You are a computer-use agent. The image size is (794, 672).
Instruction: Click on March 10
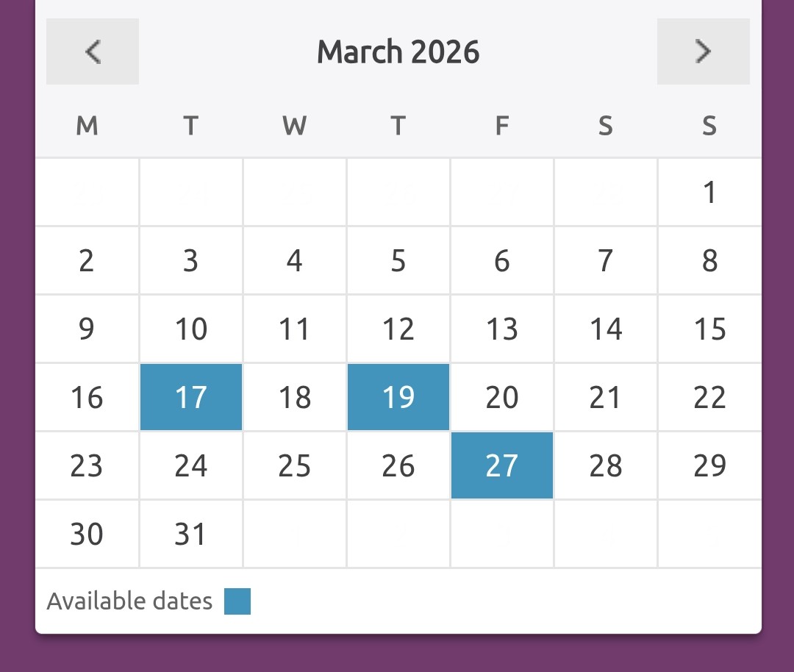[191, 329]
